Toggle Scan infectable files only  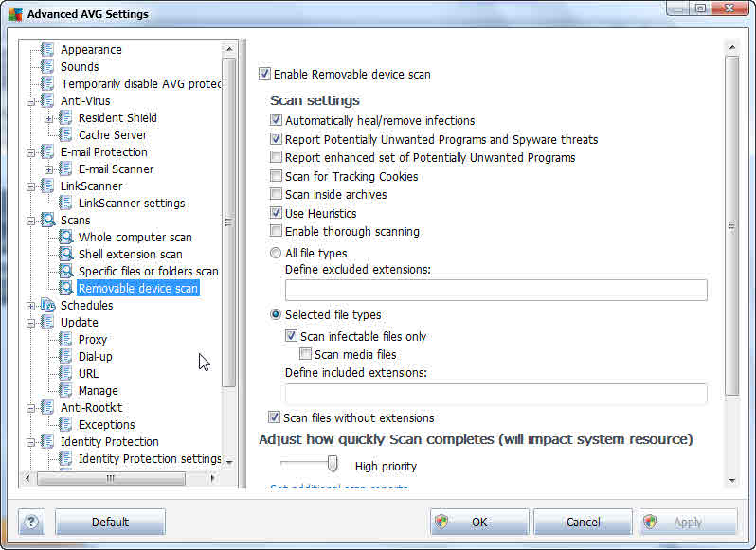click(291, 336)
